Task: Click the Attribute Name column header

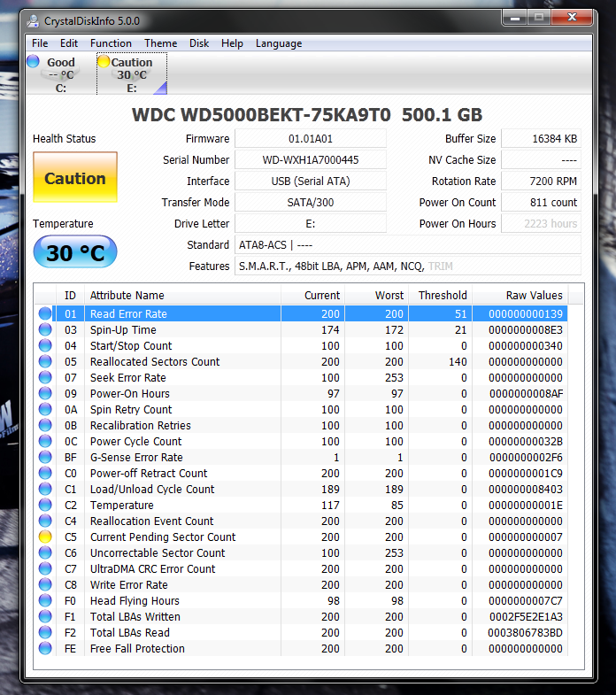Action: [182, 295]
